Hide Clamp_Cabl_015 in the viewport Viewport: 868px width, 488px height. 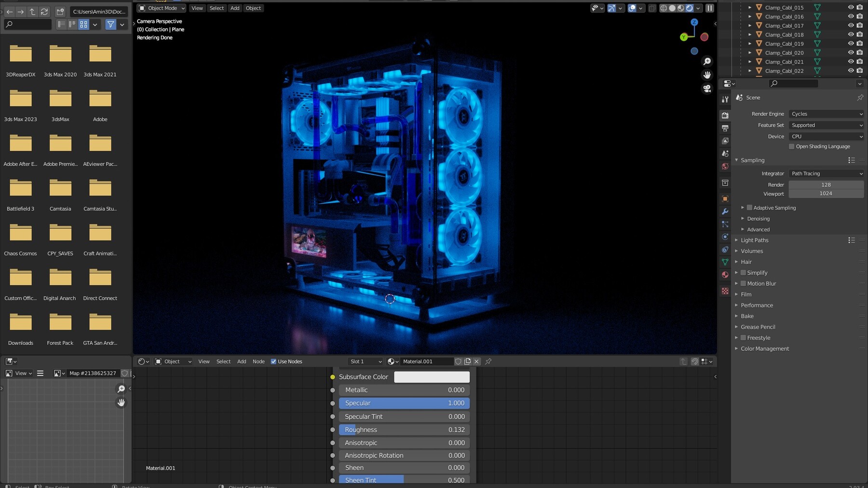[x=852, y=7]
